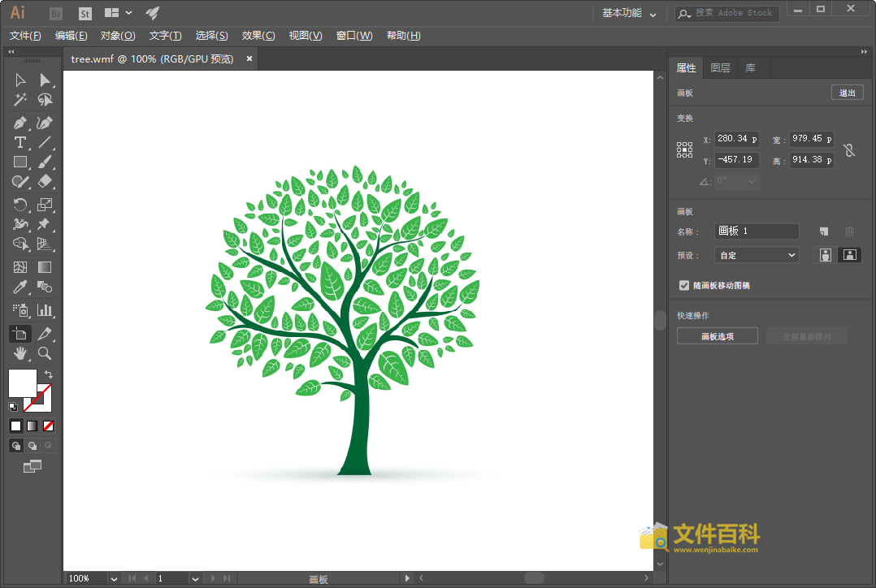Pick the Column Graph tool
Viewport: 876px width, 588px height.
click(x=45, y=310)
